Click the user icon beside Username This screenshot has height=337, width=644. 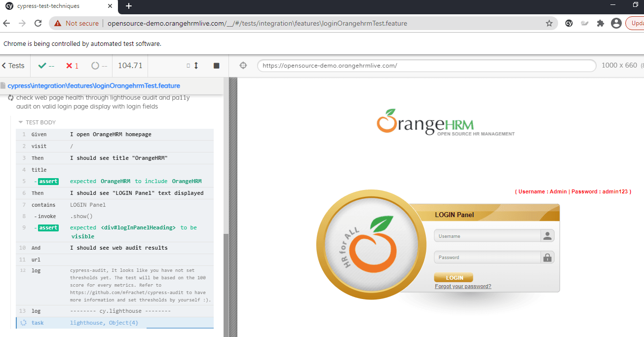point(547,236)
